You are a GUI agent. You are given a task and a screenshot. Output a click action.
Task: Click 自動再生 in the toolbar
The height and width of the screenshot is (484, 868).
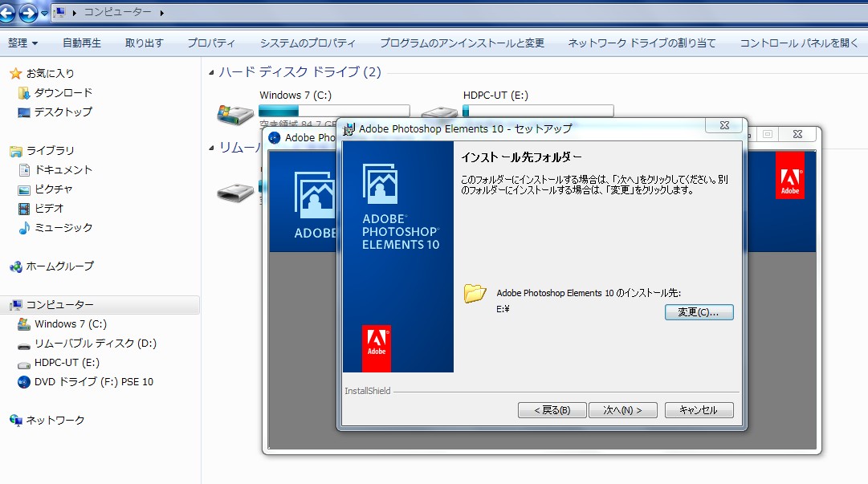tap(81, 43)
